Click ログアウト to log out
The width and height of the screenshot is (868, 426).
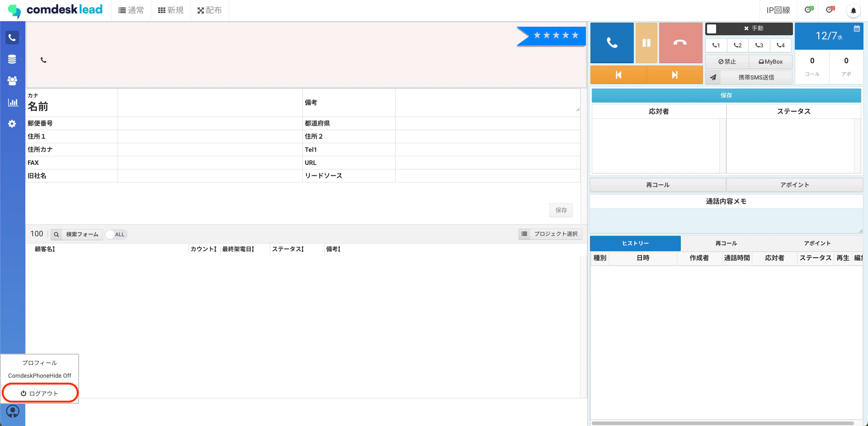pyautogui.click(x=40, y=393)
